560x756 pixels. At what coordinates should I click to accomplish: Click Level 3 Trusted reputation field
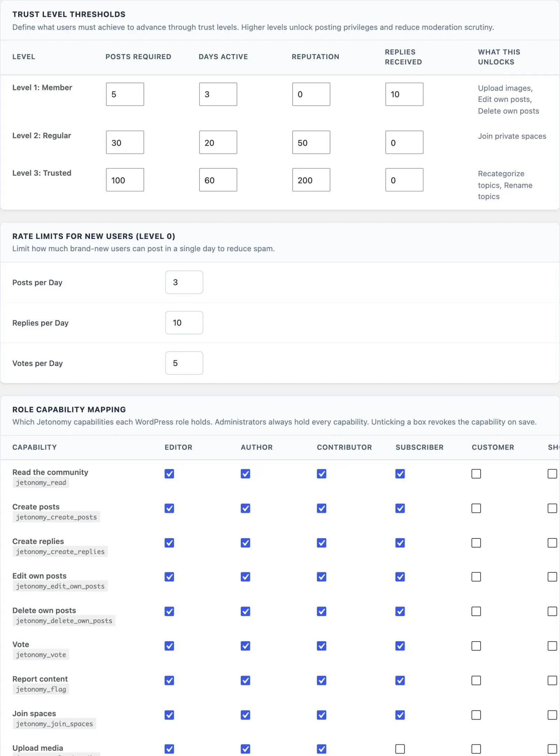311,180
